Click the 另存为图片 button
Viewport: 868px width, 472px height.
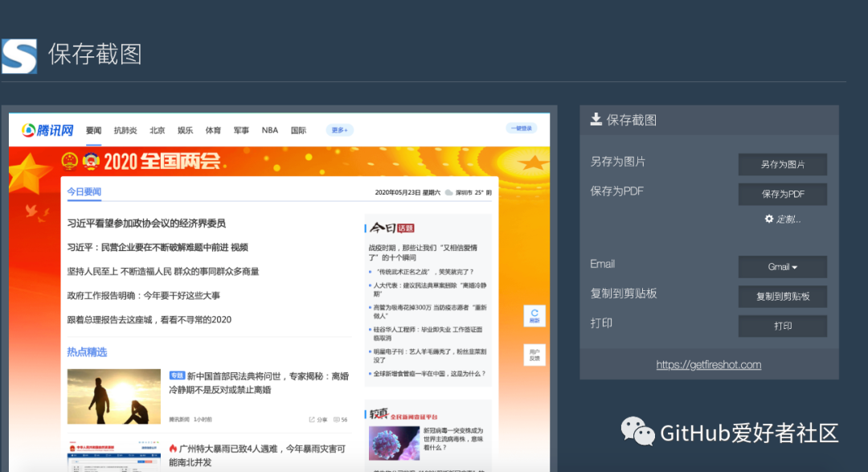[x=783, y=165]
